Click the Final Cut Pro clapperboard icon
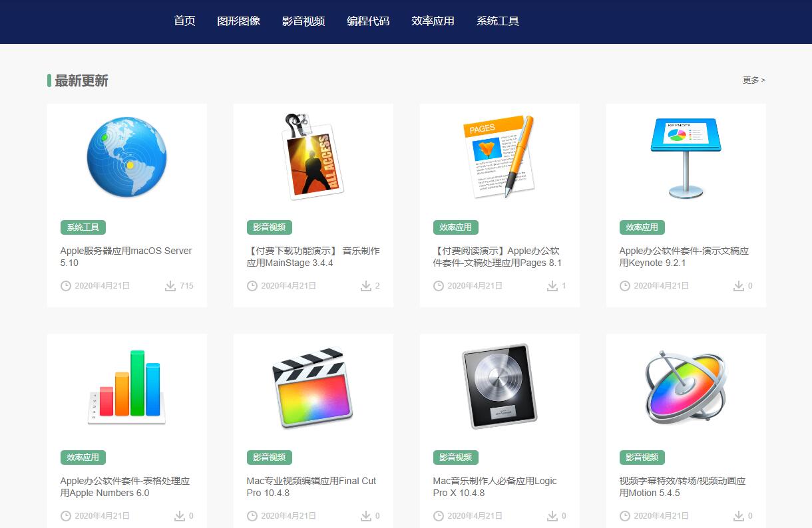Screen dimensions: 812x528 tap(313, 387)
